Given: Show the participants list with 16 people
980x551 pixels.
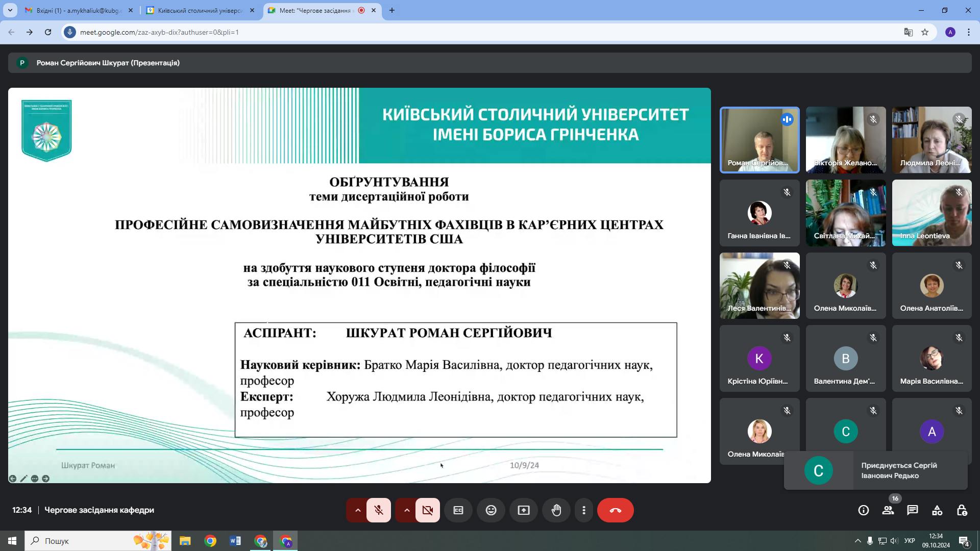Looking at the screenshot, I should [x=888, y=510].
